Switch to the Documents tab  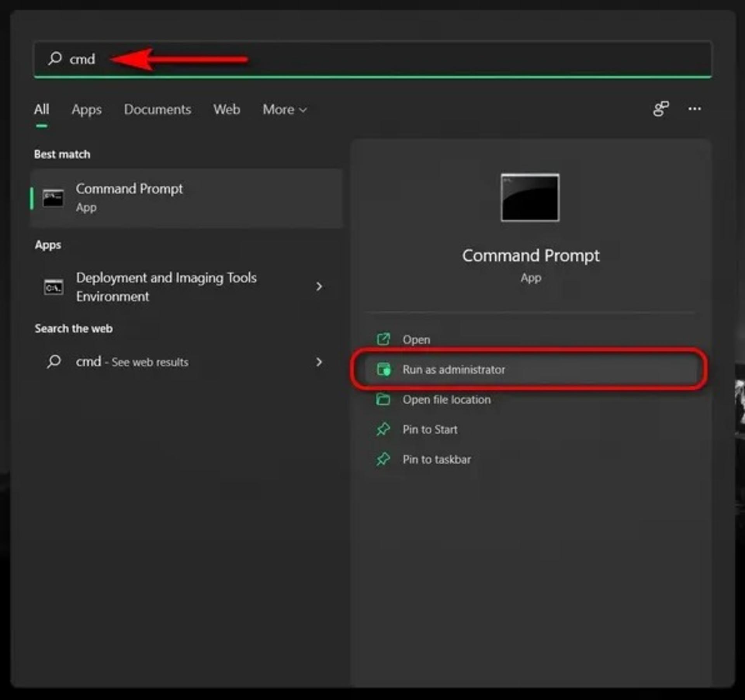158,109
